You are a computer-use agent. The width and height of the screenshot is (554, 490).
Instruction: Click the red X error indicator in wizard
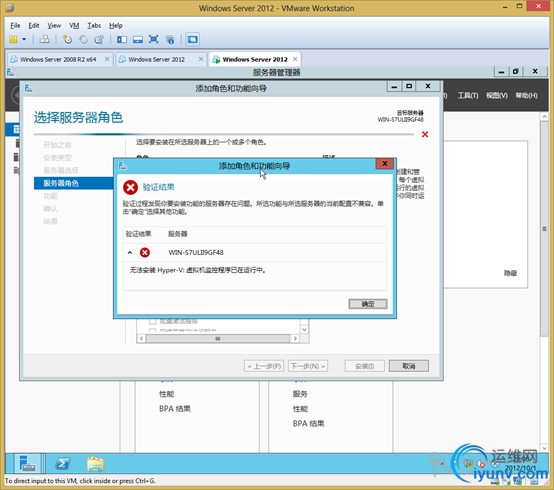pyautogui.click(x=425, y=134)
